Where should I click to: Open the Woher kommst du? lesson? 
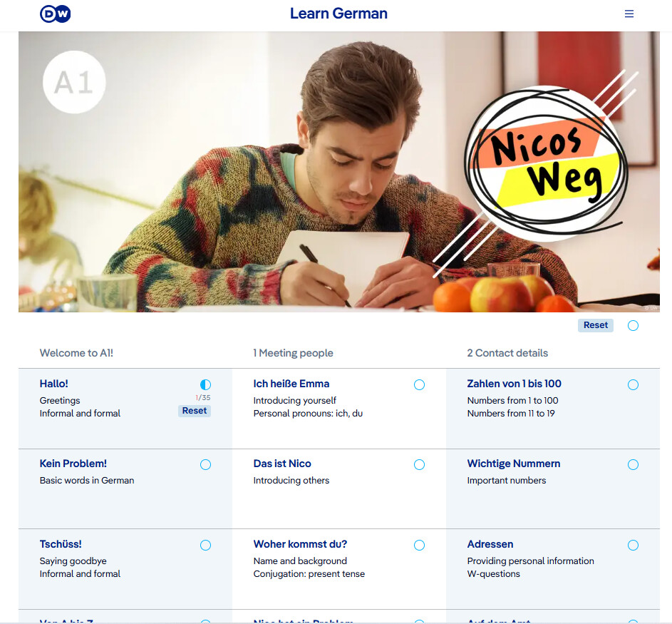coord(300,544)
